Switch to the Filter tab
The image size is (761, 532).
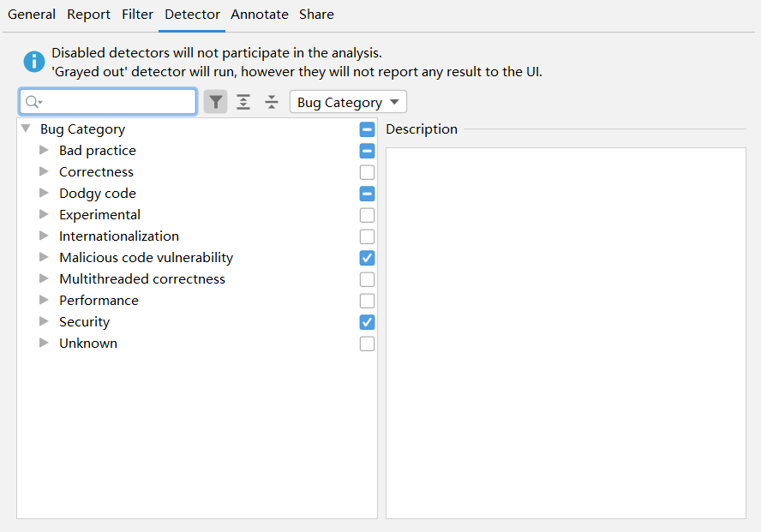[137, 15]
